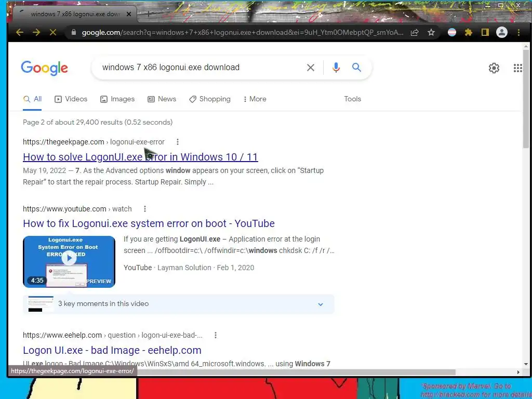Click the address bar URL
This screenshot has height=399, width=532.
[242, 33]
